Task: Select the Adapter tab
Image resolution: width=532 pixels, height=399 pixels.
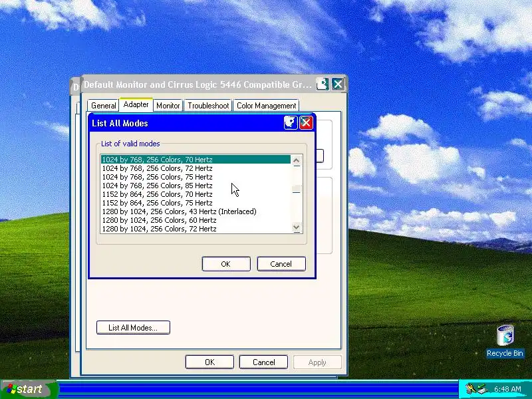Action: click(x=136, y=104)
